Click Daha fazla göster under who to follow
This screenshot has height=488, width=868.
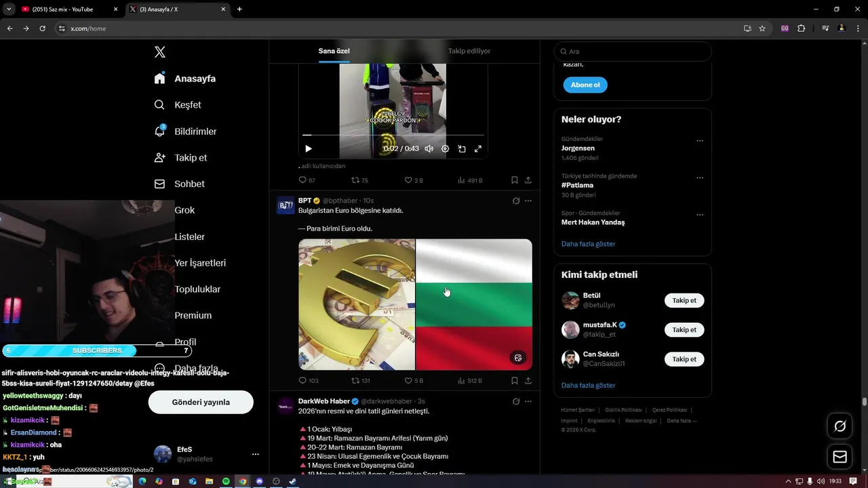point(589,385)
